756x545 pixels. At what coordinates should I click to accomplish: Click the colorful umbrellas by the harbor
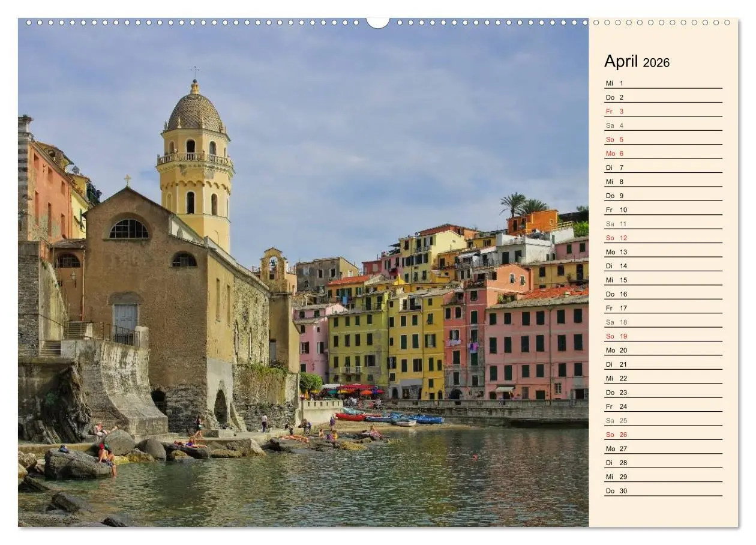point(354,390)
